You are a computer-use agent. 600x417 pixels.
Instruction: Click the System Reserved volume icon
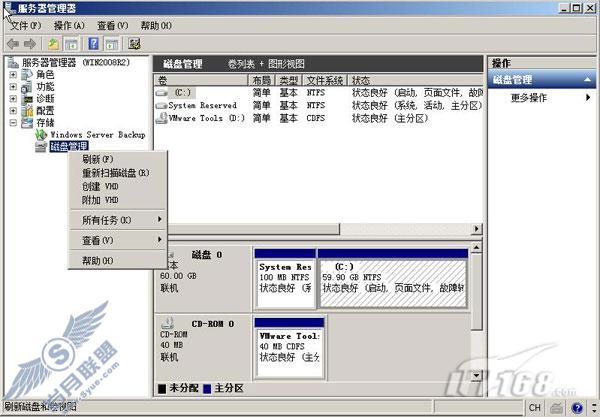161,105
